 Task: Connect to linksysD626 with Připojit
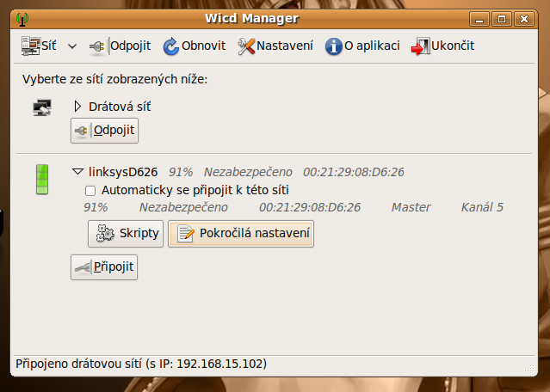[104, 267]
